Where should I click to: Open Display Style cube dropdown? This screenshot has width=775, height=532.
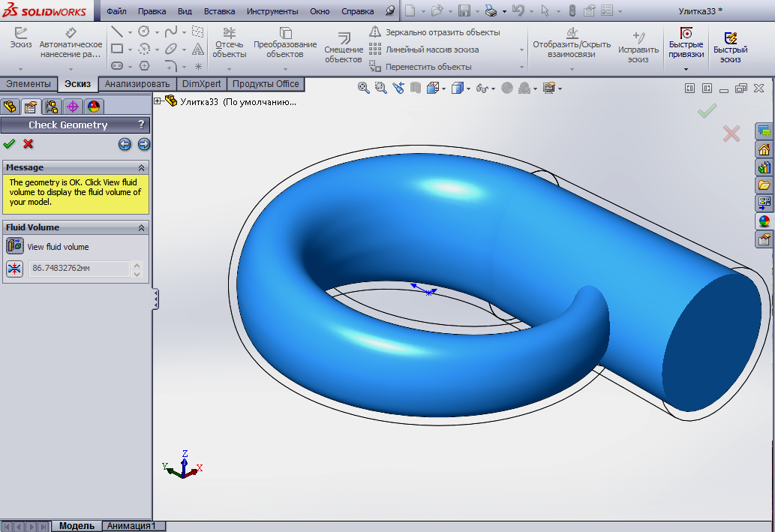click(x=468, y=89)
